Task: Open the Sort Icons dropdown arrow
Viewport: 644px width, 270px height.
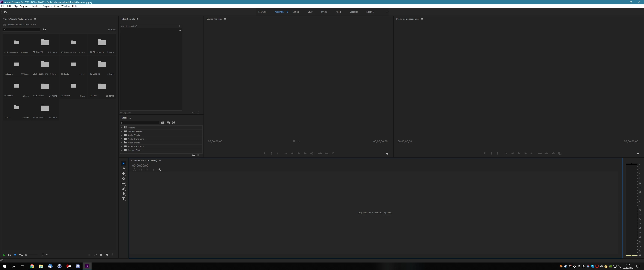Action: click(47, 255)
